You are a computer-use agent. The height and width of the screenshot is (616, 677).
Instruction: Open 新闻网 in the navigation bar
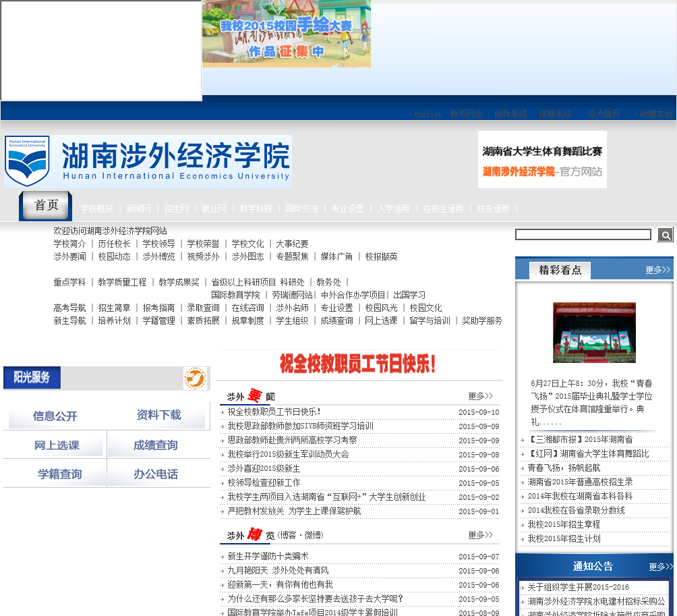click(x=139, y=209)
